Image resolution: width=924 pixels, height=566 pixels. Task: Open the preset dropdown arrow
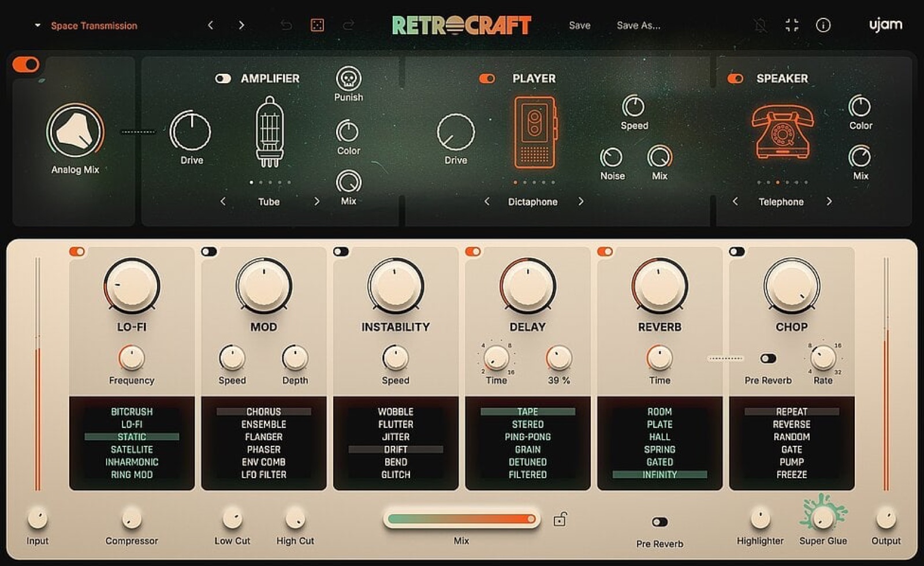pos(38,25)
